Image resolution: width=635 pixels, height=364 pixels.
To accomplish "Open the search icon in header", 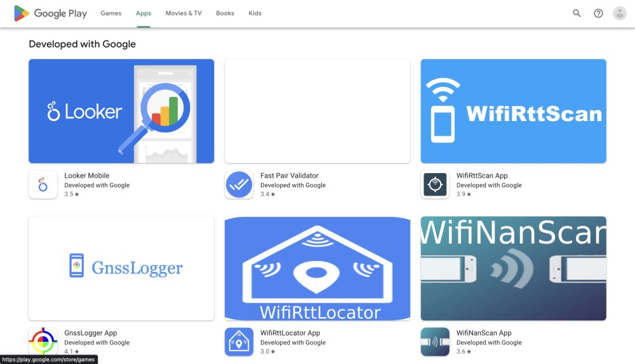I will click(x=577, y=13).
